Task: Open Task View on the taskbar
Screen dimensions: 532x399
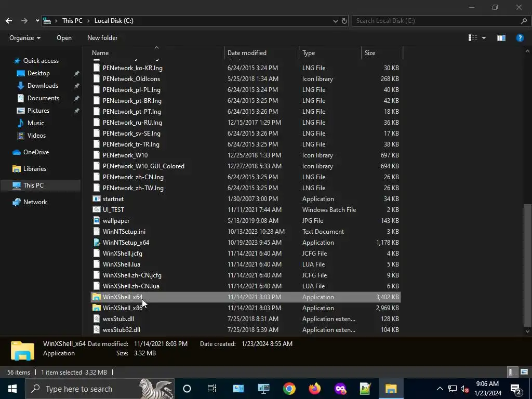Action: [212, 389]
